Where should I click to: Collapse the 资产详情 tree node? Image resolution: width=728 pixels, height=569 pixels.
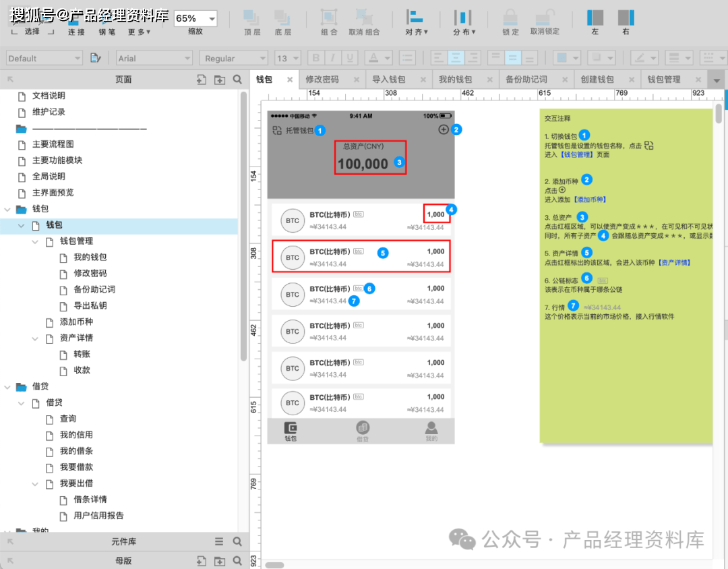tap(35, 338)
